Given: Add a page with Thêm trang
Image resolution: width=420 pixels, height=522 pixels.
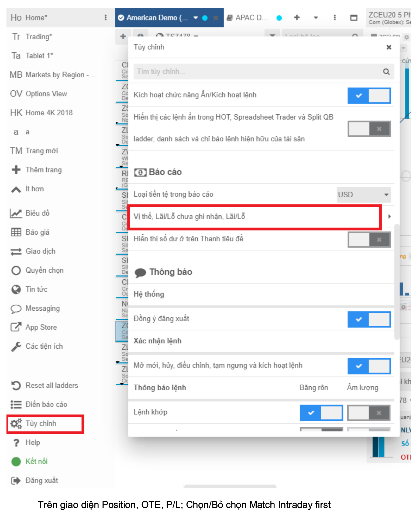Looking at the screenshot, I should 43,170.
